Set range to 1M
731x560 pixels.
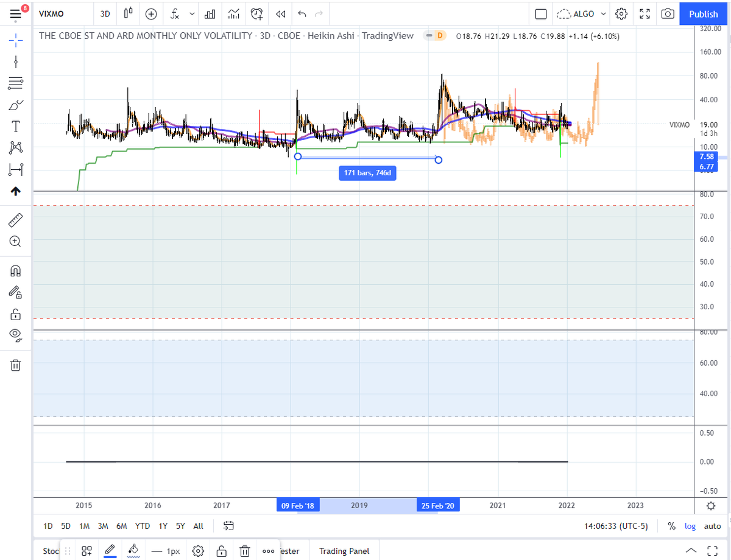point(85,526)
